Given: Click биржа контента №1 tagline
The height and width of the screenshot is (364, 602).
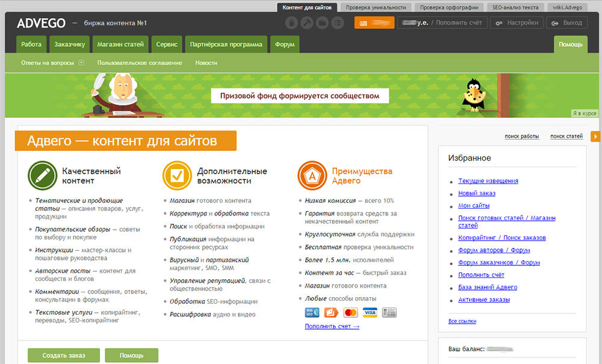Looking at the screenshot, I should point(115,23).
